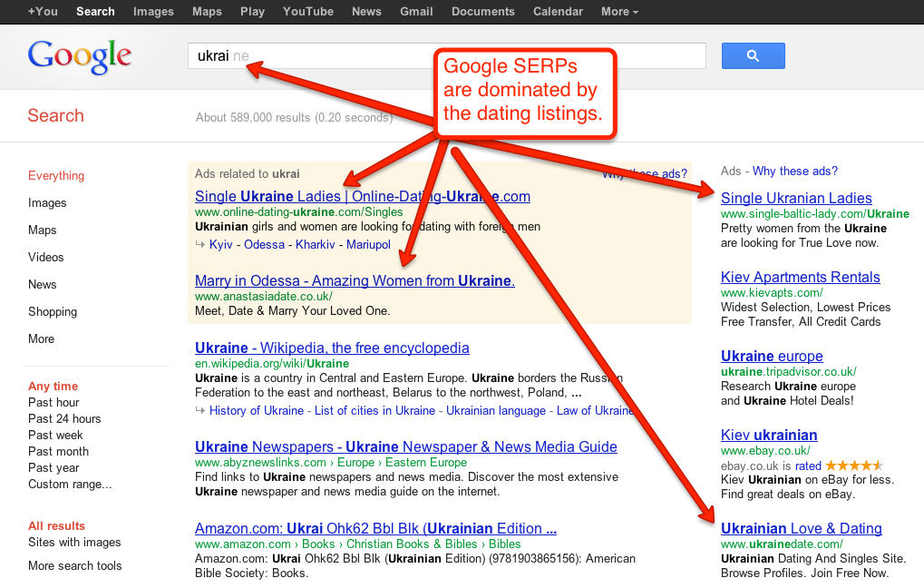The height and width of the screenshot is (588, 924).
Task: Filter results by Shopping in sidebar
Action: tap(53, 311)
